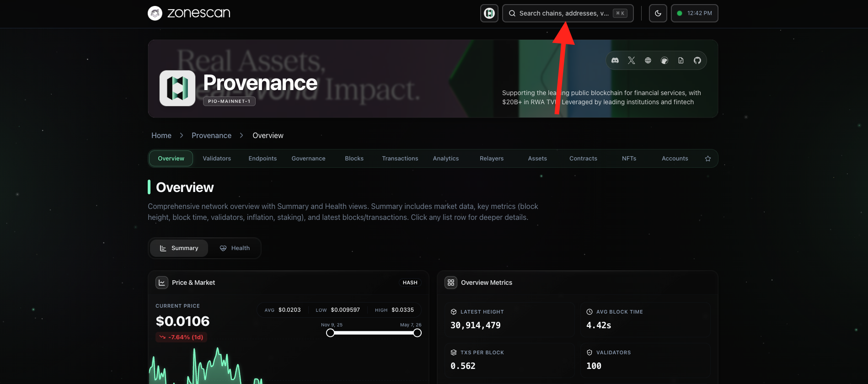Click the ⌘K shortcut badge
The width and height of the screenshot is (868, 384).
[x=620, y=13]
